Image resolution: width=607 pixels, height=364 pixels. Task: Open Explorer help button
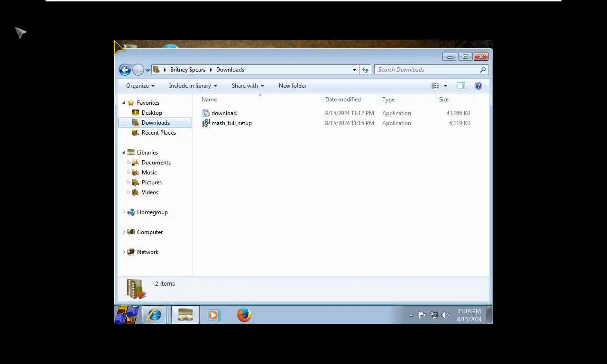478,86
